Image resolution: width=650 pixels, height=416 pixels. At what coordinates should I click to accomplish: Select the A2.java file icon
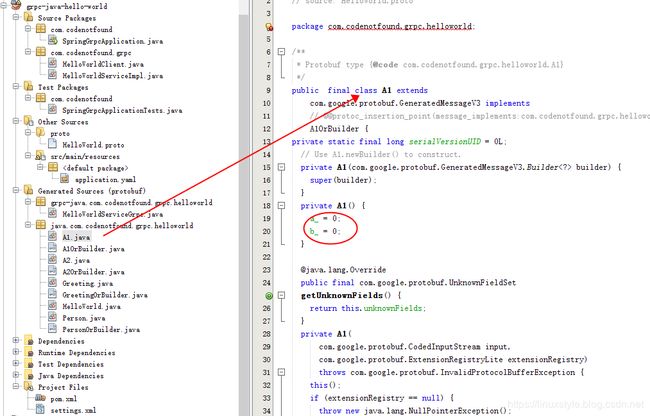(x=53, y=260)
